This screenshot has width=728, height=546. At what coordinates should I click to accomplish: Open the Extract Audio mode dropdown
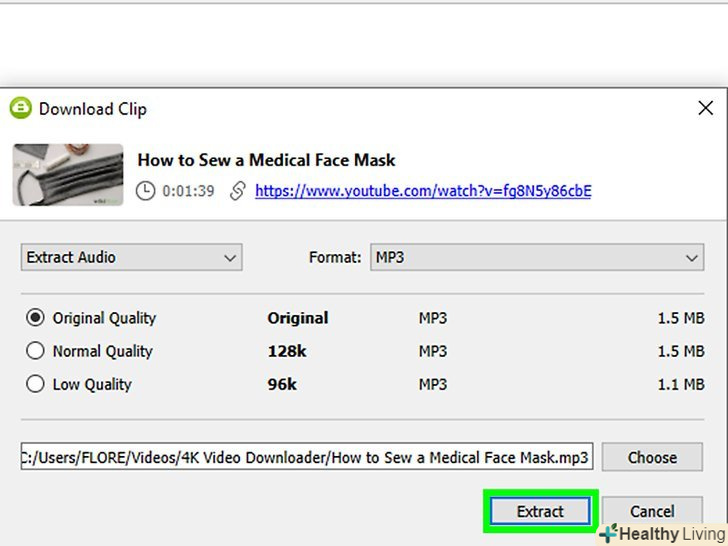coord(131,257)
